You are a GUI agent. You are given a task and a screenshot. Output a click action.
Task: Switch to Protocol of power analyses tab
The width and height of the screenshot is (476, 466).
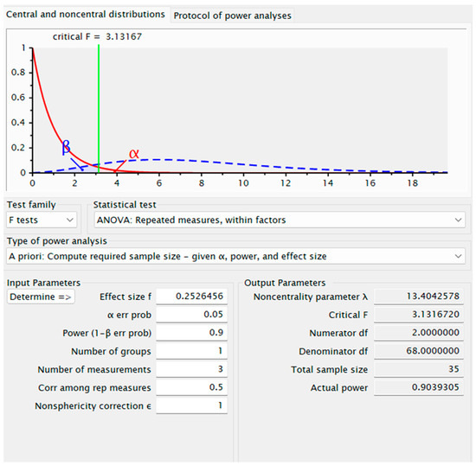click(232, 16)
